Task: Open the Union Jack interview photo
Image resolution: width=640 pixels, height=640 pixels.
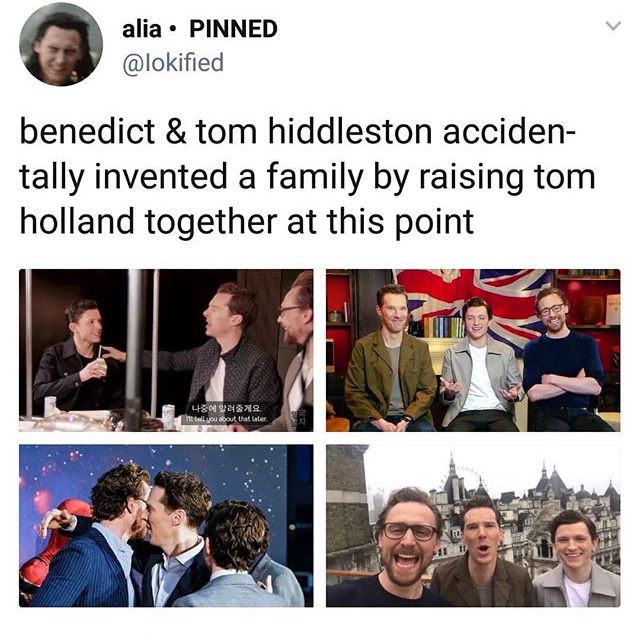Action: [x=473, y=350]
